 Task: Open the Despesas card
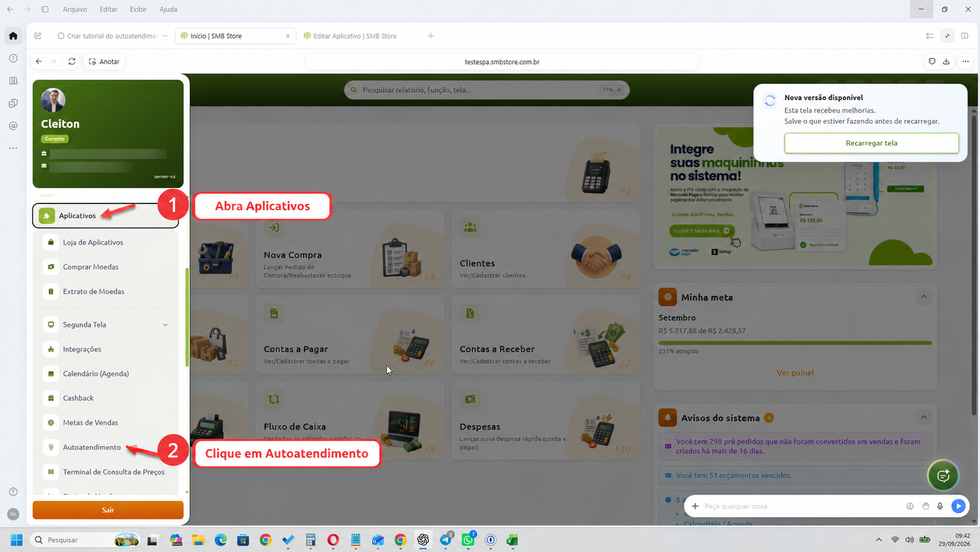click(x=546, y=420)
